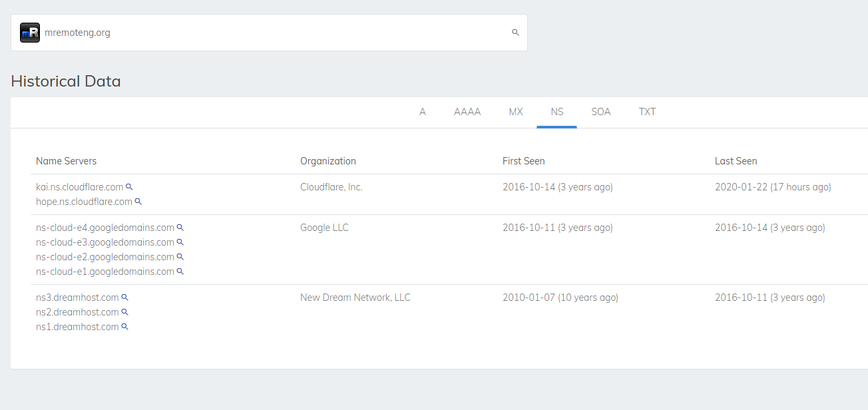Select the NS tab
This screenshot has height=410, width=868.
(x=557, y=112)
